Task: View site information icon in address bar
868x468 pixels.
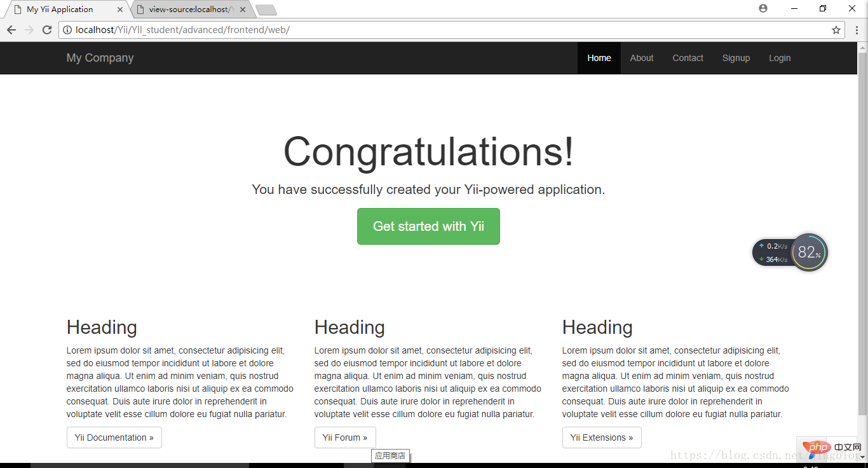Action: 67,30
